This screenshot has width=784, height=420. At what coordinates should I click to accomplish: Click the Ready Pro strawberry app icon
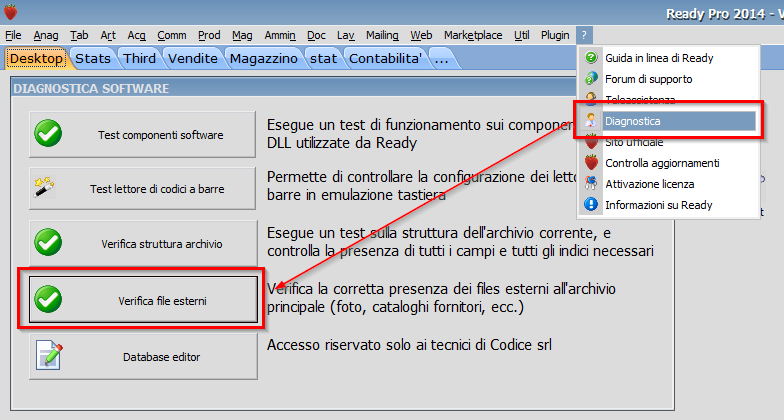click(x=12, y=12)
